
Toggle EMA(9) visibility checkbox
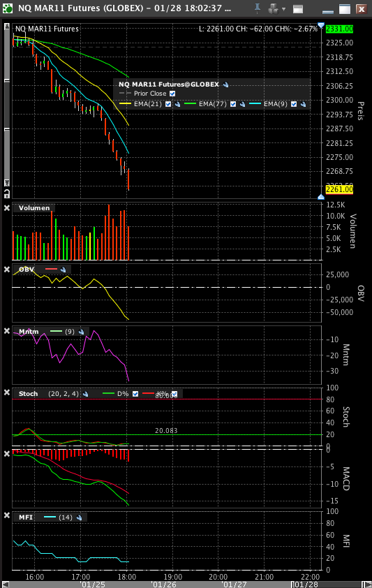(294, 104)
